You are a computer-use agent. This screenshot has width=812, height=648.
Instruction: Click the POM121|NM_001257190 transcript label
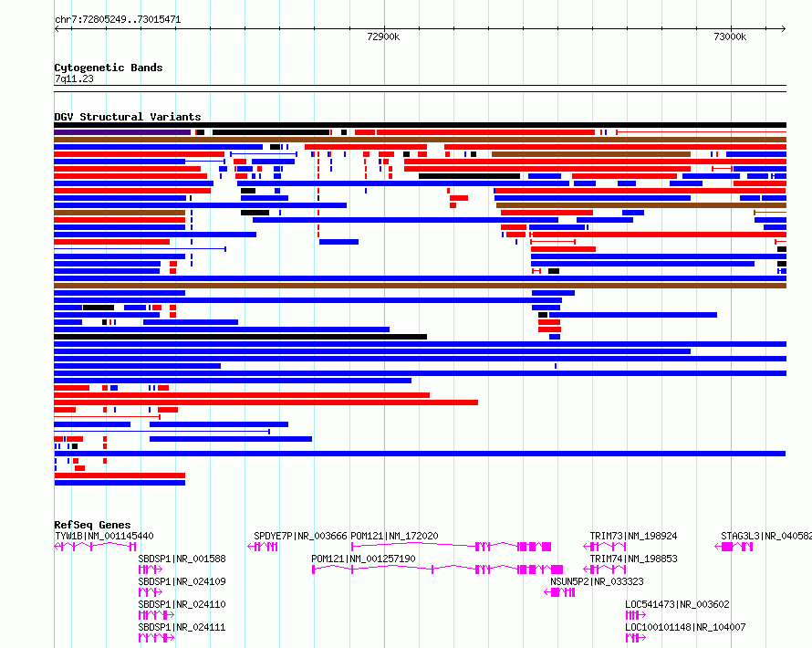pos(363,559)
